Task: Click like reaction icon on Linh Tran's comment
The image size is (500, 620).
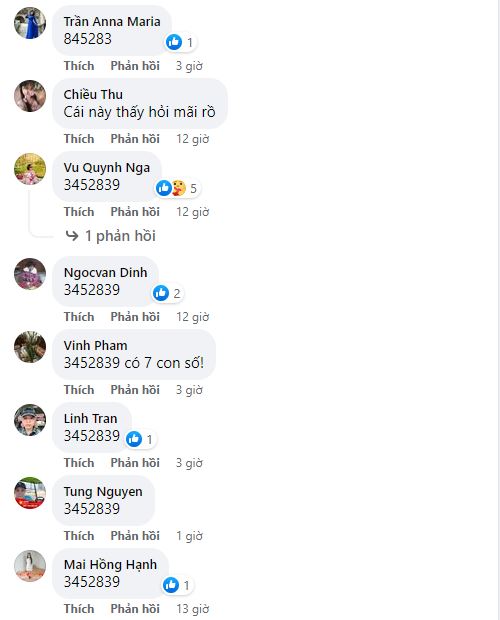Action: coord(134,439)
